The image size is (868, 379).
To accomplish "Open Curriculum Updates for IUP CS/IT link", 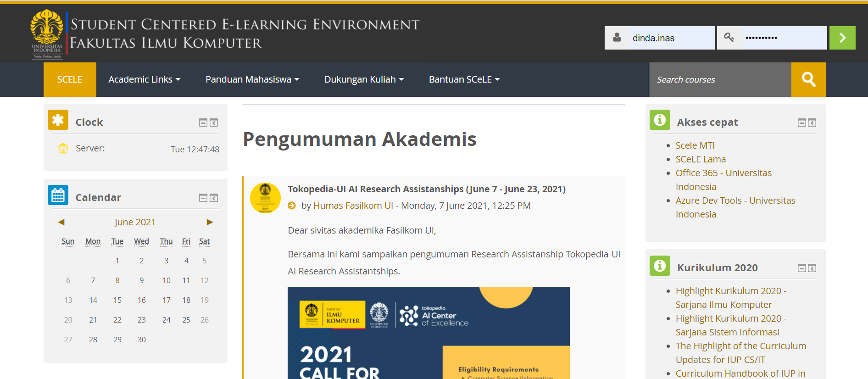I will coord(741,353).
